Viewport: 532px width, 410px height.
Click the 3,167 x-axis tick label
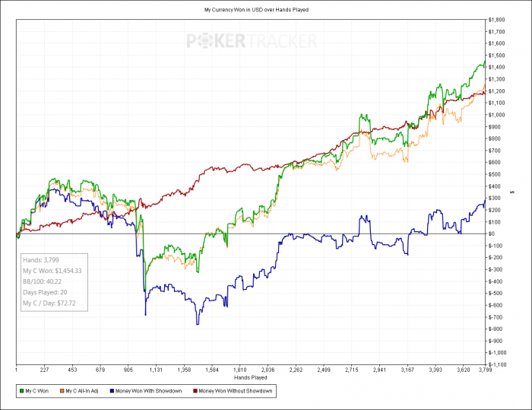407,370
